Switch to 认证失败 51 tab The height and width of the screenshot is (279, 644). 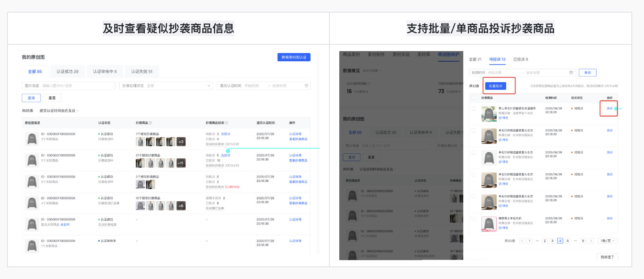[x=142, y=72]
